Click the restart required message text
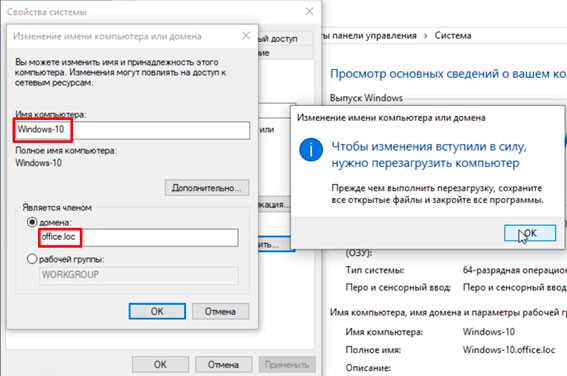The width and height of the screenshot is (567, 376). (x=429, y=155)
